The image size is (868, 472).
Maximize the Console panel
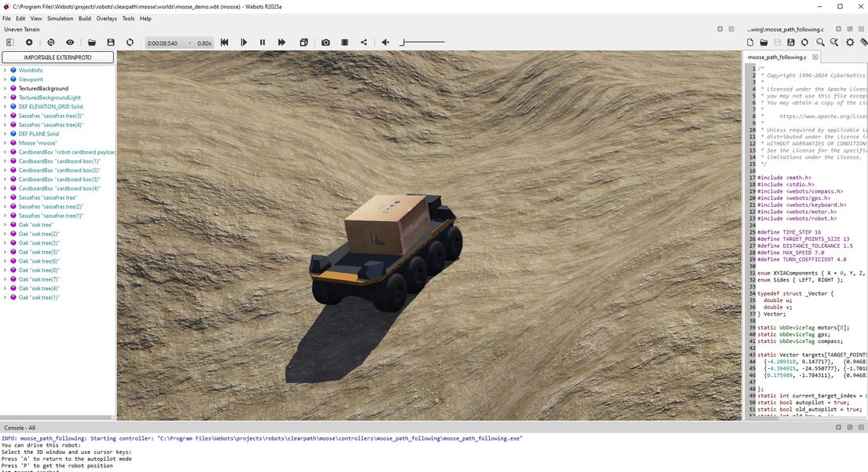point(838,427)
